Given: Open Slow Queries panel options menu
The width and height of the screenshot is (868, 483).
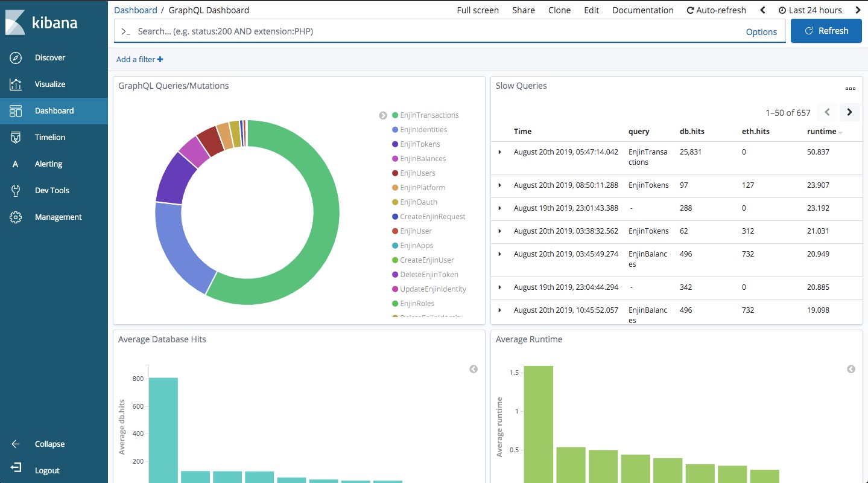Looking at the screenshot, I should point(851,88).
